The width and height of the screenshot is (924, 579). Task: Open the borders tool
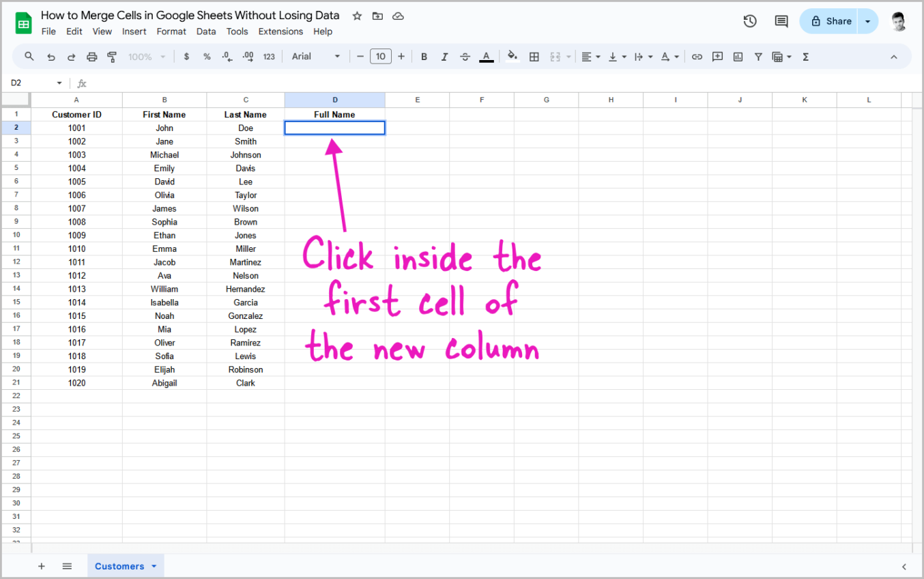pos(534,57)
